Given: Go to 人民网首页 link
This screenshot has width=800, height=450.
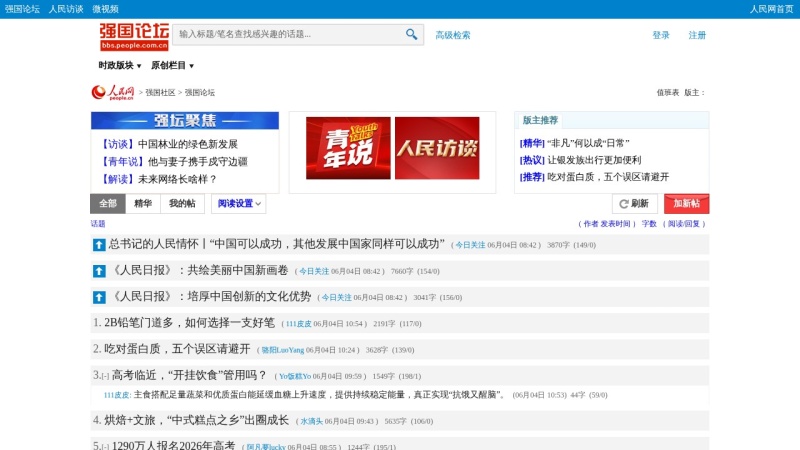Looking at the screenshot, I should 771,9.
